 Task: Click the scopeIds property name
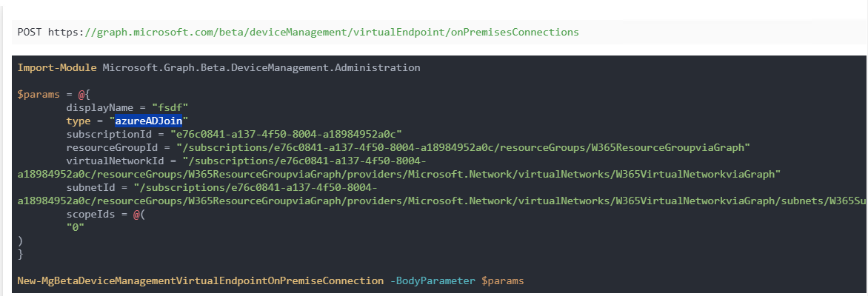(91, 214)
